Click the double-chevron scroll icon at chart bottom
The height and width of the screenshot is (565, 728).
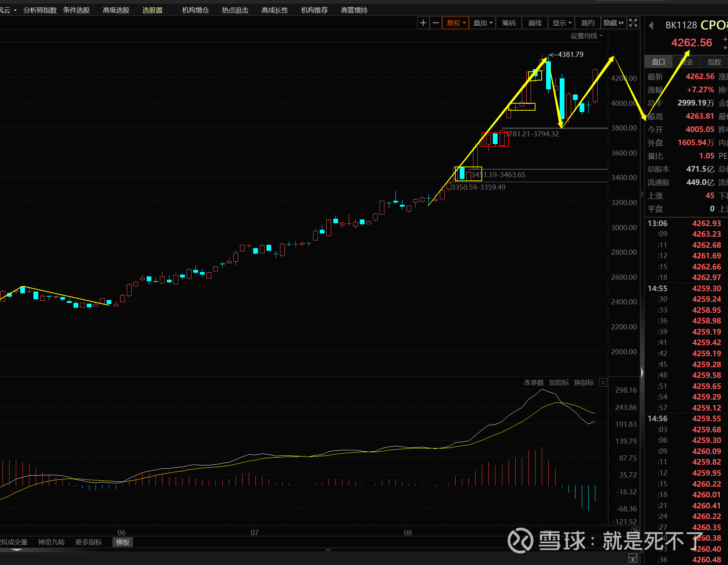[x=635, y=530]
